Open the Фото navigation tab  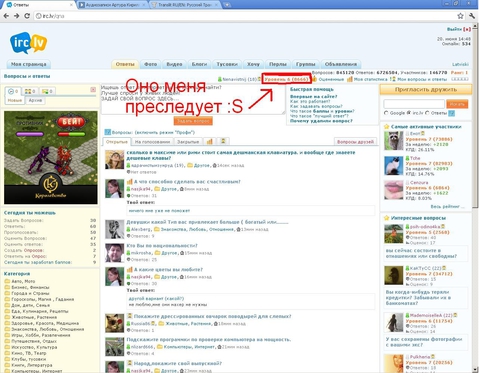point(150,64)
